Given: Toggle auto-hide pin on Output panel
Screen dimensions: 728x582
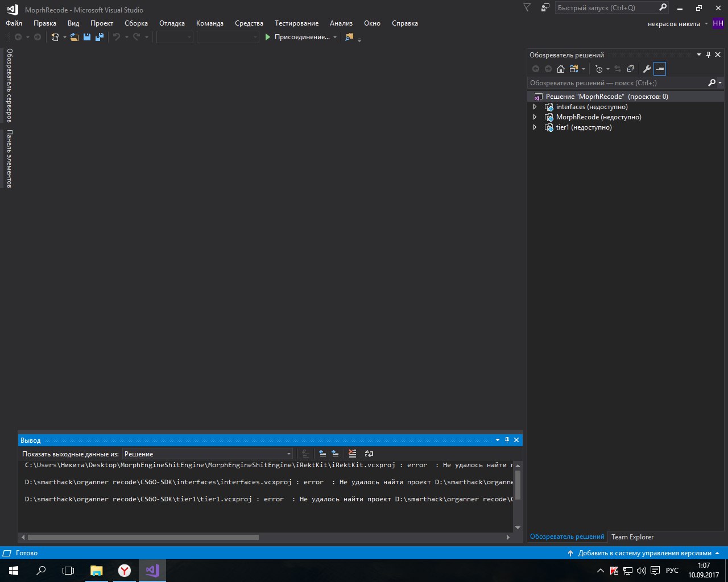Looking at the screenshot, I should point(507,440).
